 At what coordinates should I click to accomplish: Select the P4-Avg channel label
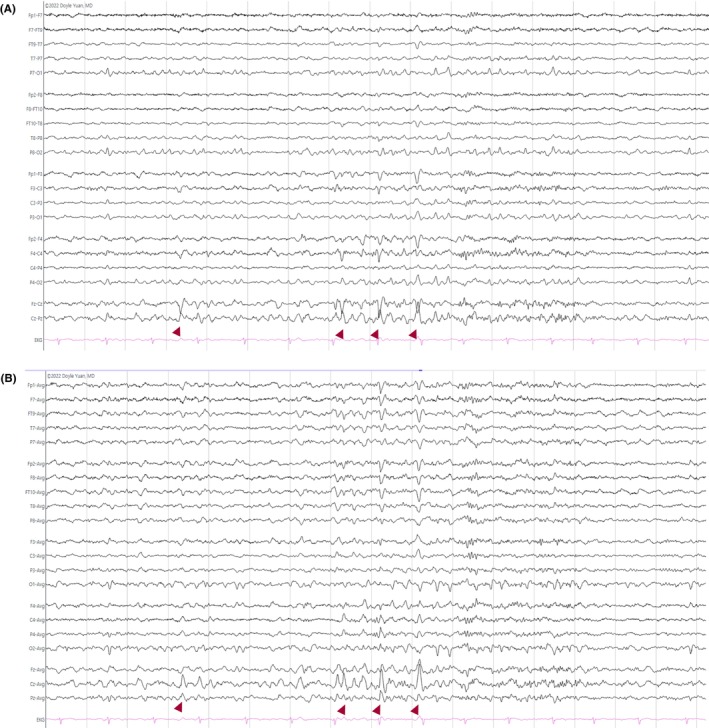tap(37, 634)
